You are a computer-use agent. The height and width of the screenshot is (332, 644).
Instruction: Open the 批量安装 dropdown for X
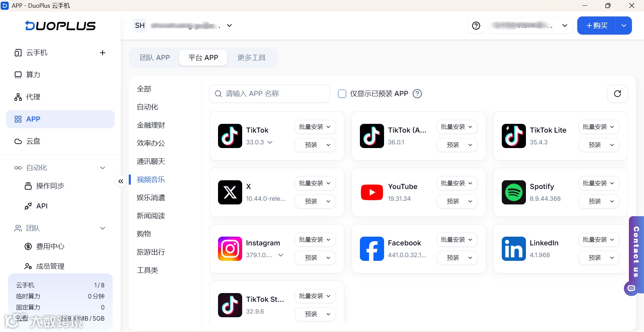pos(315,183)
